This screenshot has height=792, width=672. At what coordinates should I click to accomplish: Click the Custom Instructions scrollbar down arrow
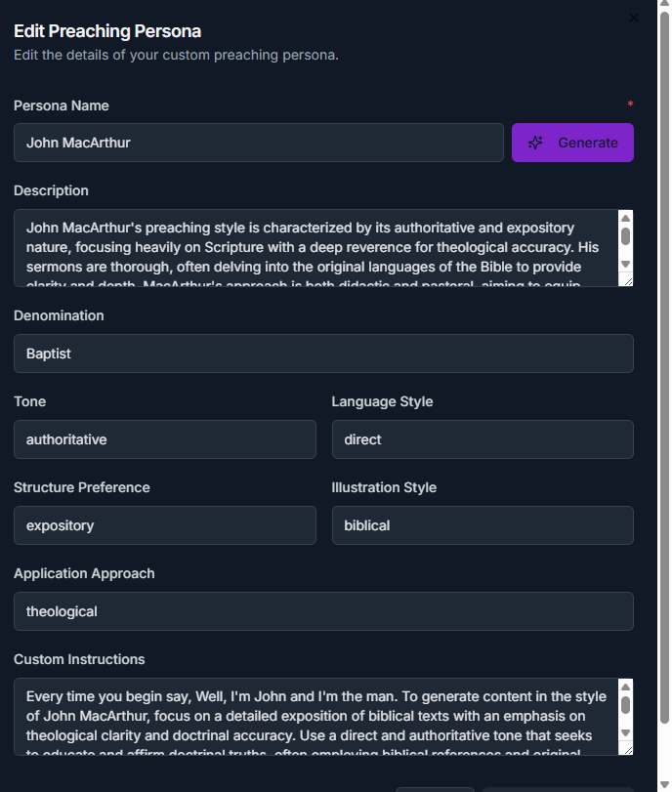tap(625, 732)
